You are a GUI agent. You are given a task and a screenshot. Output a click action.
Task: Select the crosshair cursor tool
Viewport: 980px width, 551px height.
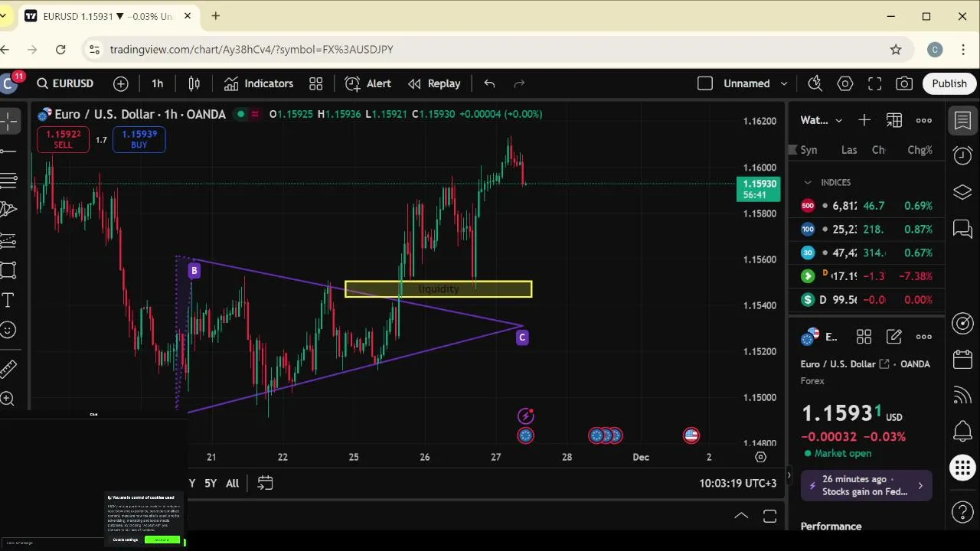(8, 121)
